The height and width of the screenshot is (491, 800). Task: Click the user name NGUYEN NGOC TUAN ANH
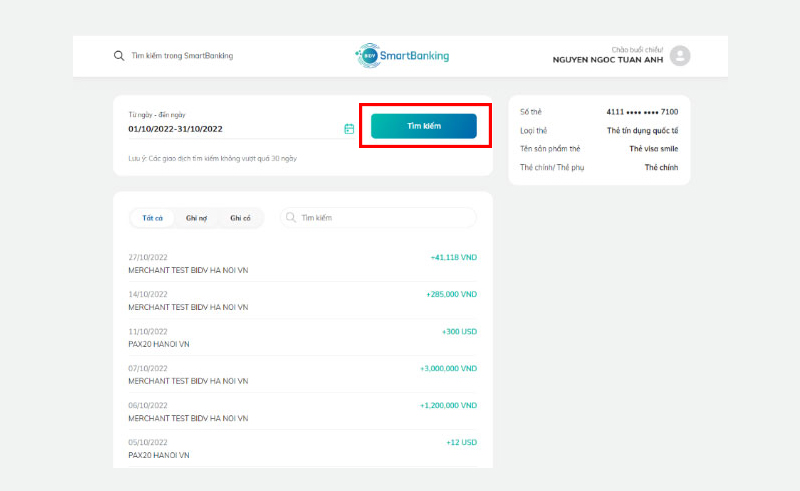pos(608,60)
